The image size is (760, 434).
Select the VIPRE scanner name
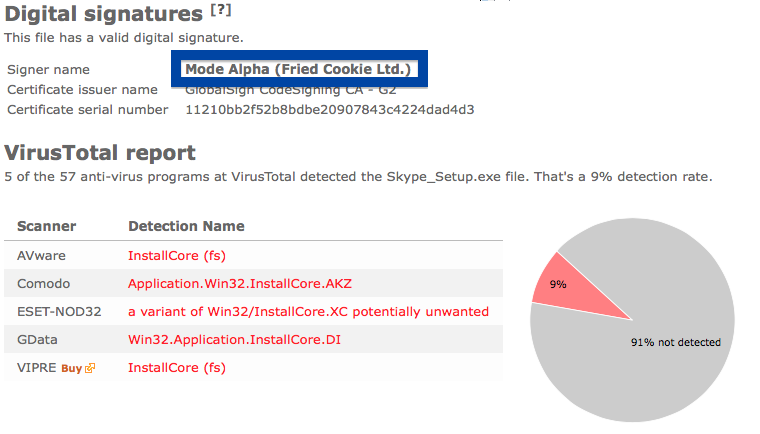(37, 368)
